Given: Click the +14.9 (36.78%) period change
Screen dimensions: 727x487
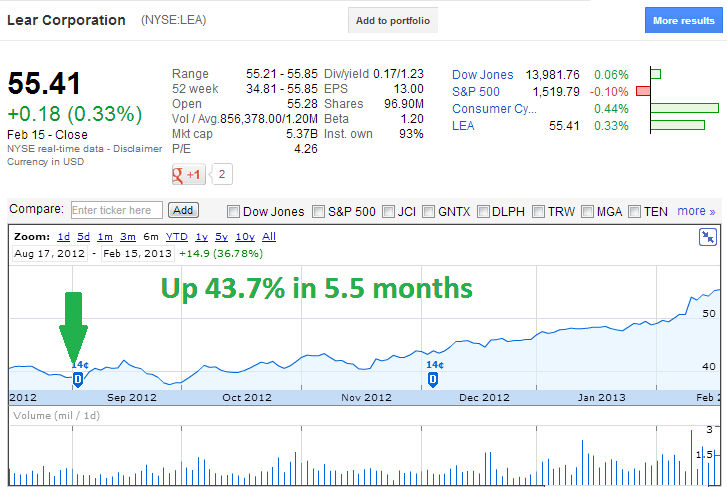Looking at the screenshot, I should click(x=221, y=254).
